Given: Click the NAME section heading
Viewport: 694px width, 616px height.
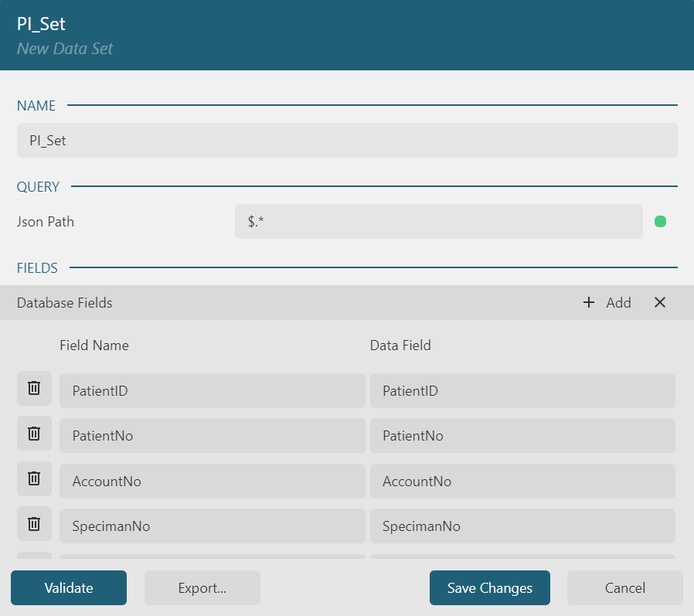Looking at the screenshot, I should tap(36, 105).
